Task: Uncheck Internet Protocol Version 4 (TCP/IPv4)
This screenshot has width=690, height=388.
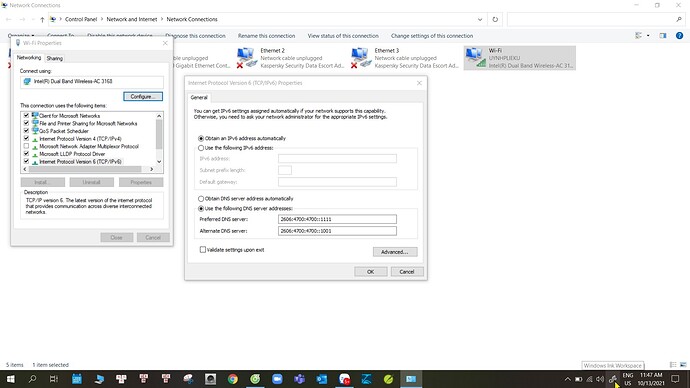Action: point(26,139)
